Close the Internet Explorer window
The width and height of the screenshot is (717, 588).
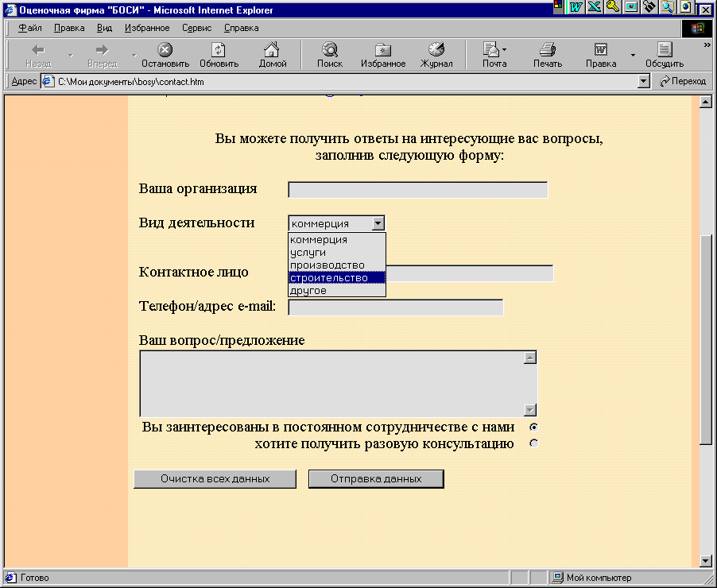tap(706, 10)
